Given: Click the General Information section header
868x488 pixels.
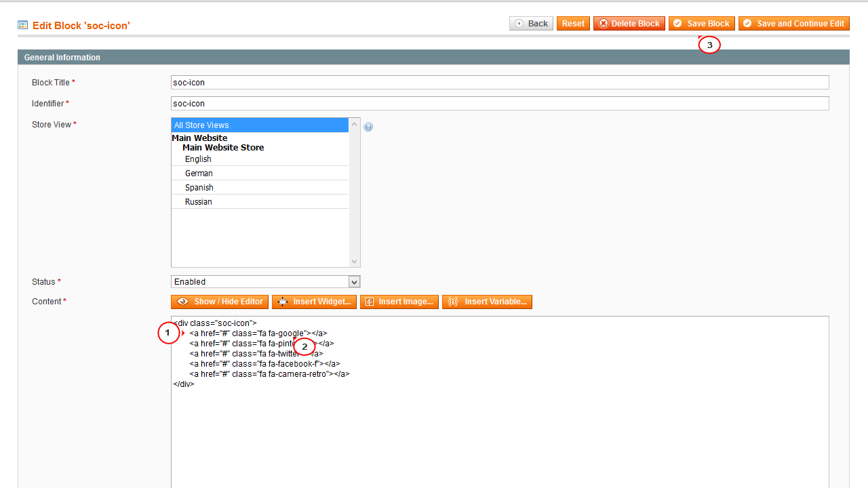Looking at the screenshot, I should click(62, 57).
